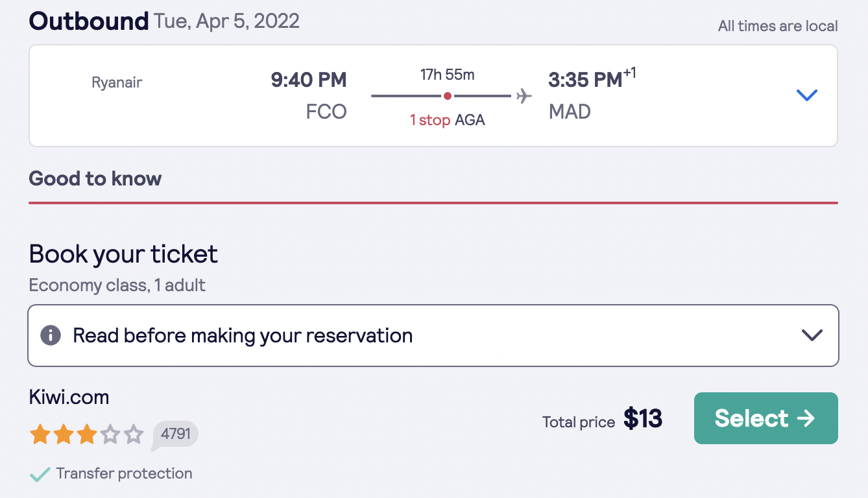Click the 9:40 PM FCO departure

pyautogui.click(x=309, y=95)
